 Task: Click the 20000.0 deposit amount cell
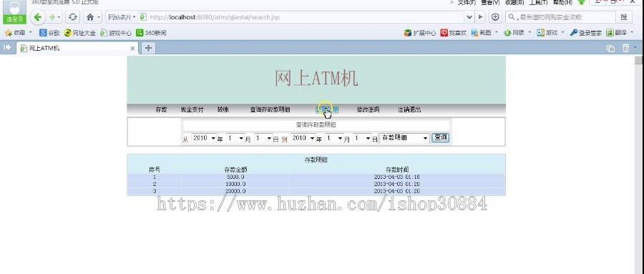pos(236,191)
